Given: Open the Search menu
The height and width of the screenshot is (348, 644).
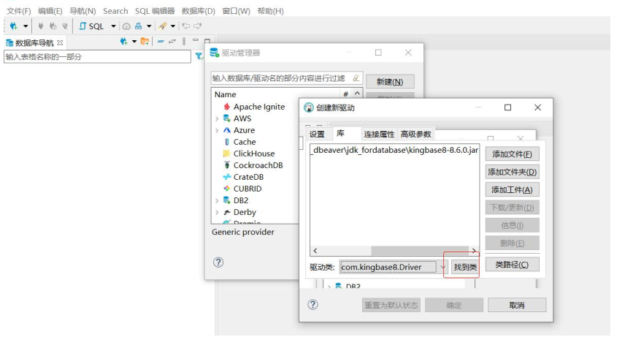Looking at the screenshot, I should [115, 11].
